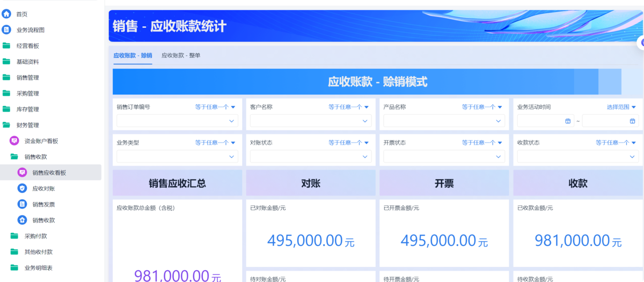Image resolution: width=644 pixels, height=282 pixels.
Task: Switch to 应收账款 - 整单 tab
Action: click(x=181, y=55)
